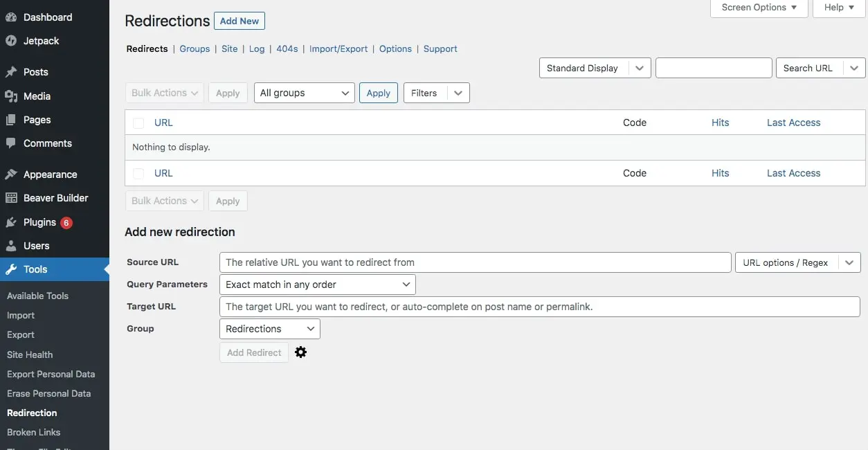Switch to the Options tab
868x450 pixels.
click(x=395, y=48)
